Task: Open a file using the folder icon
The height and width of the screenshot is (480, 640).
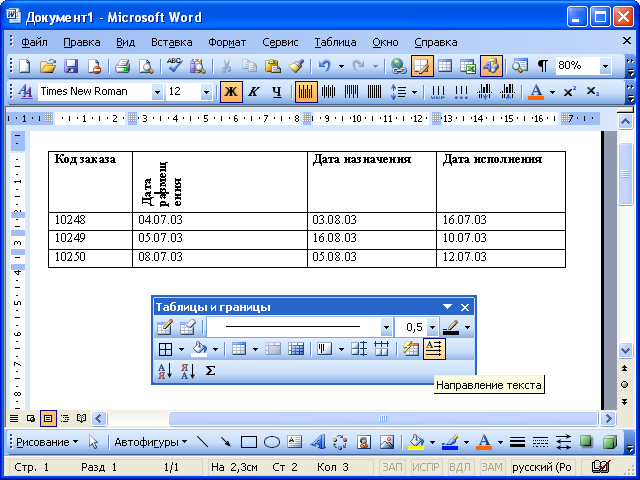Action: point(48,66)
